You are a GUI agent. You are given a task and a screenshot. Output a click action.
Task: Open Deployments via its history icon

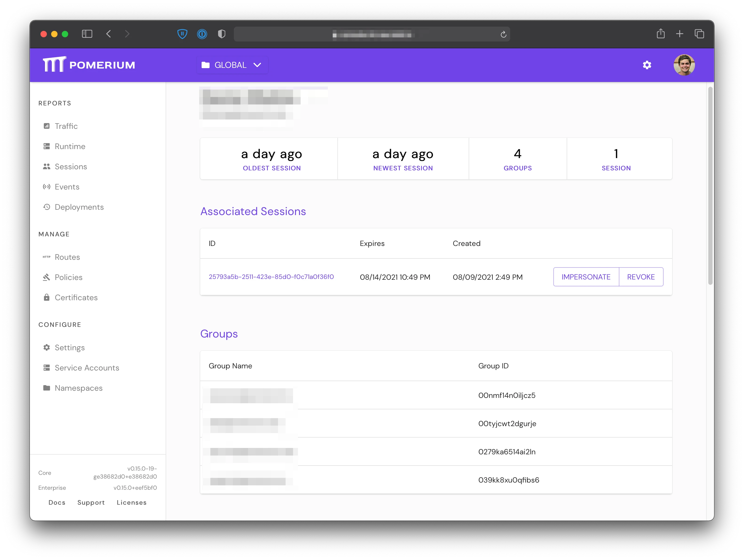(x=46, y=207)
